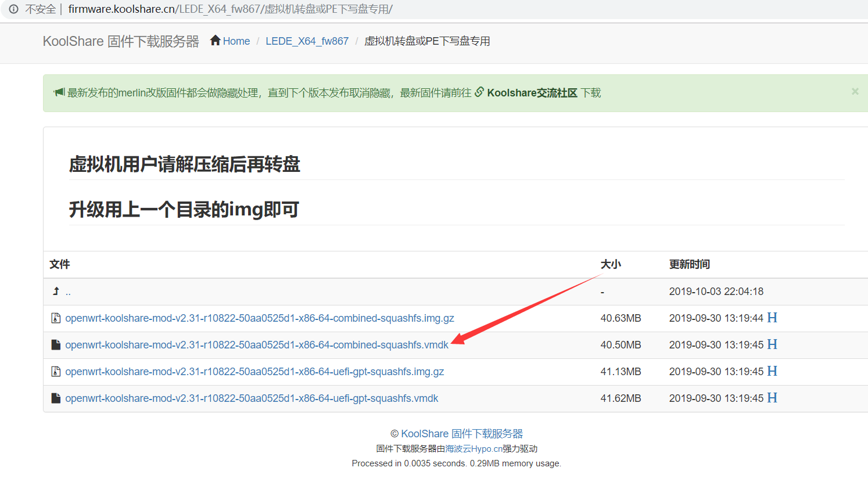Click file icon of combined-squashfs.vmdk
This screenshot has width=868, height=482.
(56, 345)
